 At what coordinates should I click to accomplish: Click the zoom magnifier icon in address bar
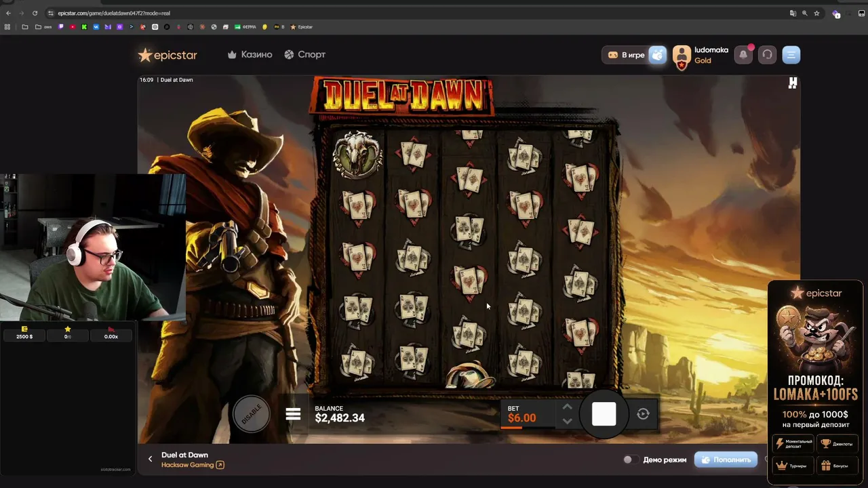[x=804, y=13]
